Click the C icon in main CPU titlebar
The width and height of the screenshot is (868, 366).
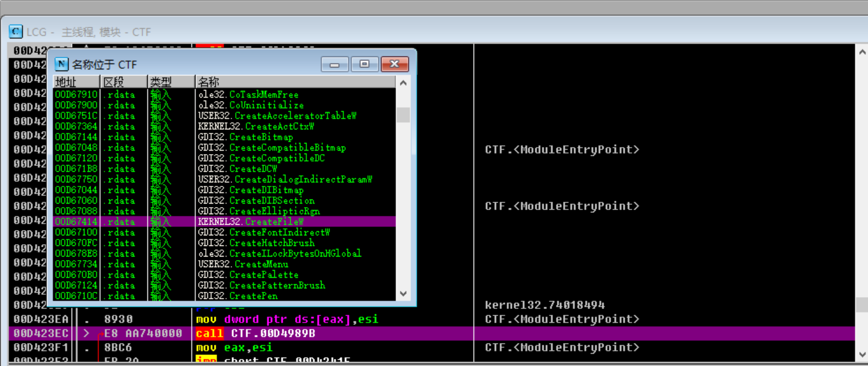click(x=14, y=32)
